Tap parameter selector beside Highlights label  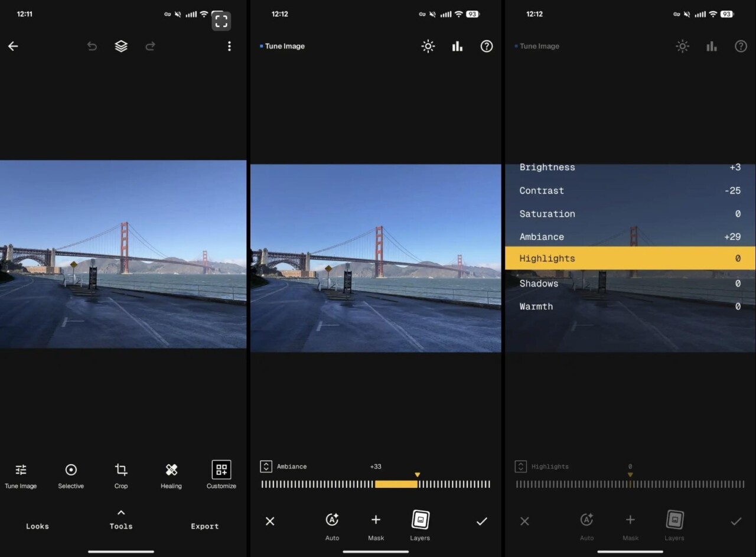(x=520, y=467)
